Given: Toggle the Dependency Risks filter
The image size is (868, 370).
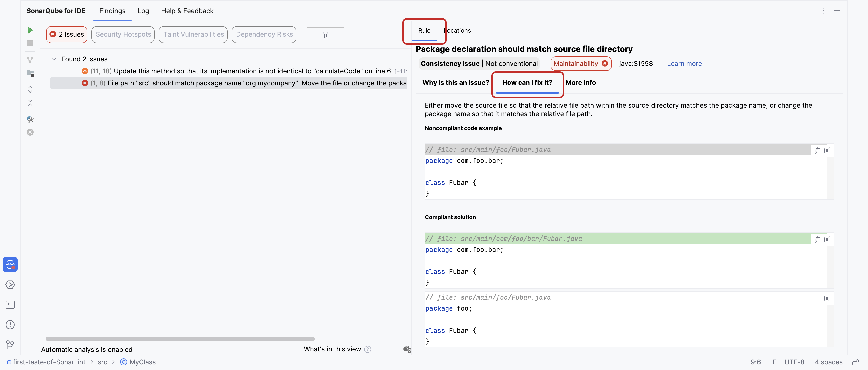Looking at the screenshot, I should [264, 34].
